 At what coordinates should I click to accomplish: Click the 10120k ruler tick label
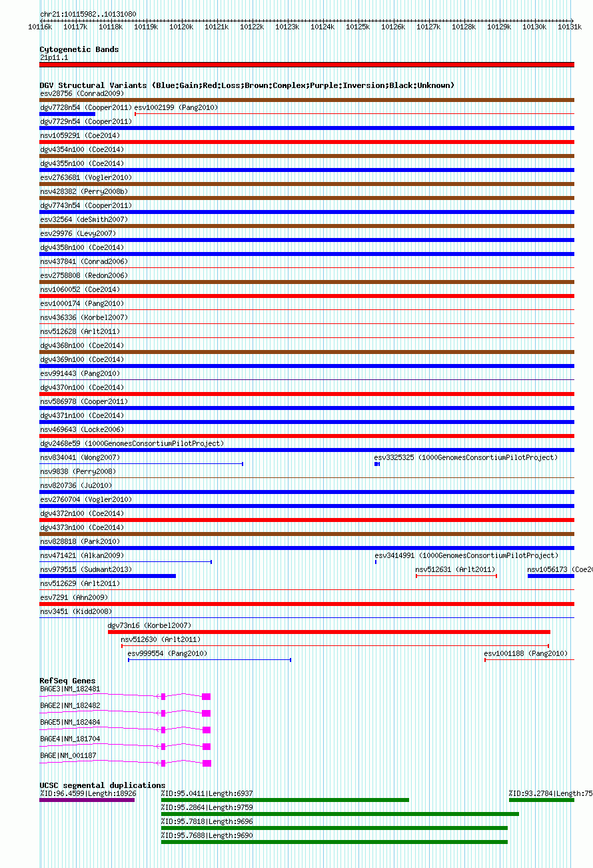click(181, 27)
